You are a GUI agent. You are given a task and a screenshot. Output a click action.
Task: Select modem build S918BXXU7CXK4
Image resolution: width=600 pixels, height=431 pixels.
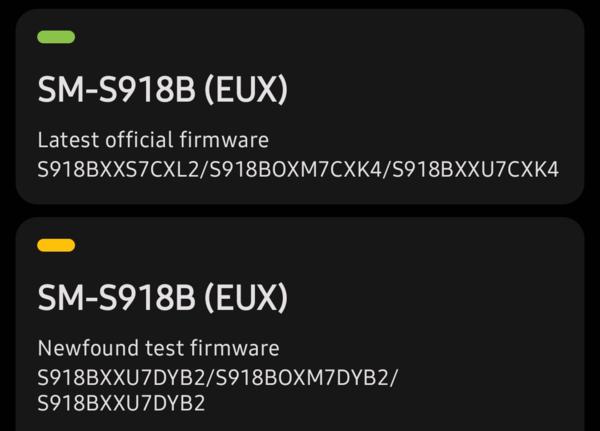[476, 169]
